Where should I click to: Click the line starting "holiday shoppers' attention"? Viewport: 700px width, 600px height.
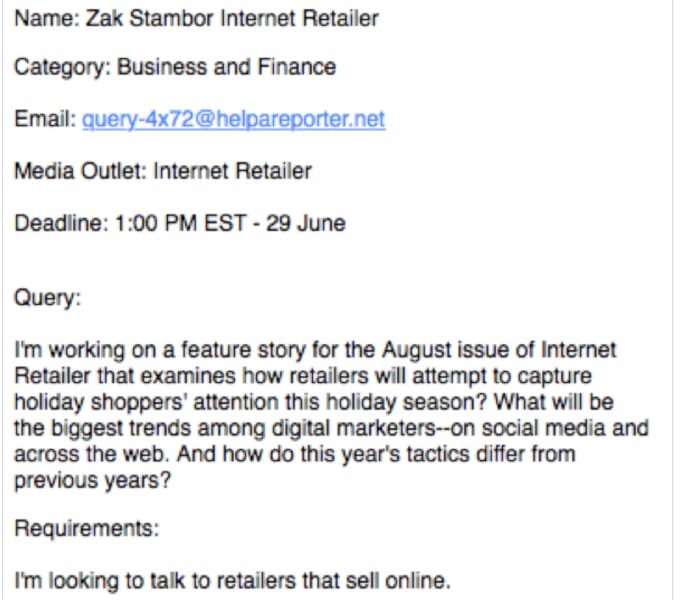click(x=314, y=402)
